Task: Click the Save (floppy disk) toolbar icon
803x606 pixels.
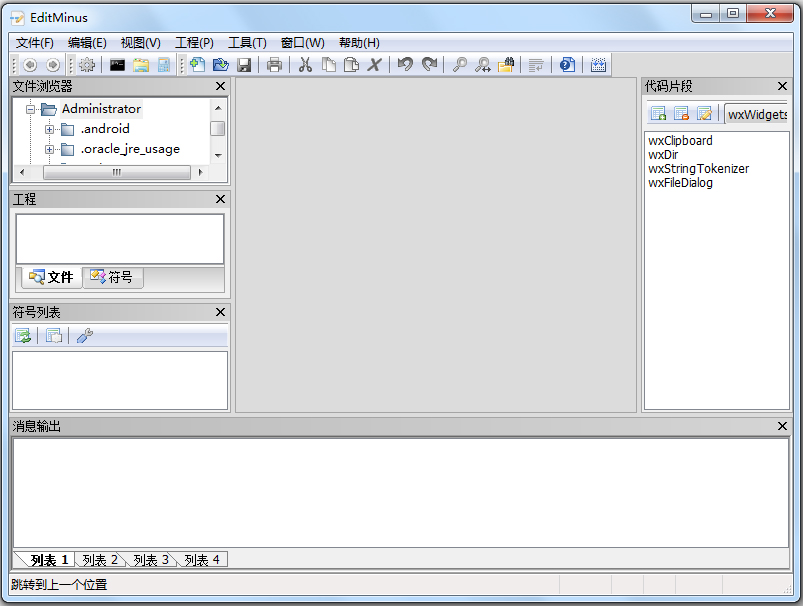Action: click(243, 65)
